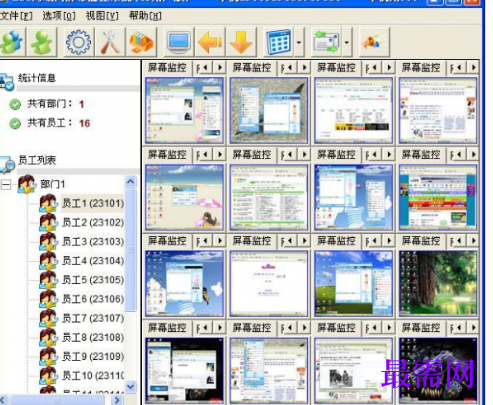Open the 文件[F] menu
Image resolution: width=493 pixels, height=405 pixels.
16,16
